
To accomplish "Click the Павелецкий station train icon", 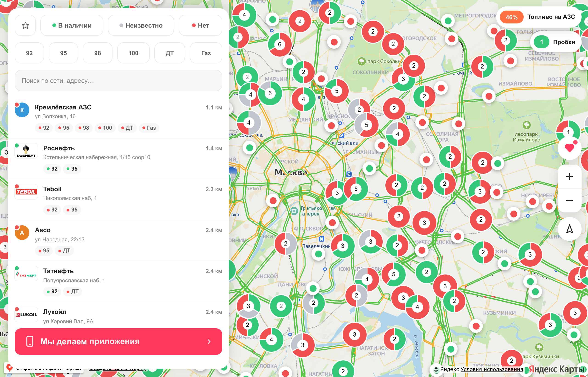I will [321, 239].
